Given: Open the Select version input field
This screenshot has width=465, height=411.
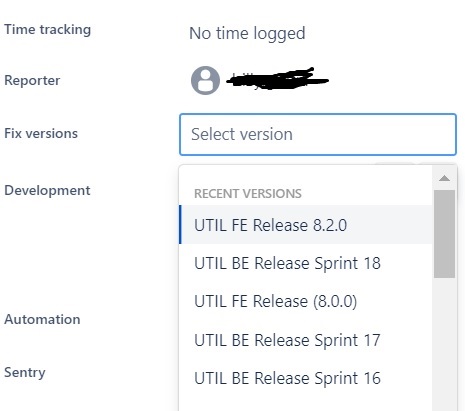Looking at the screenshot, I should (x=318, y=134).
